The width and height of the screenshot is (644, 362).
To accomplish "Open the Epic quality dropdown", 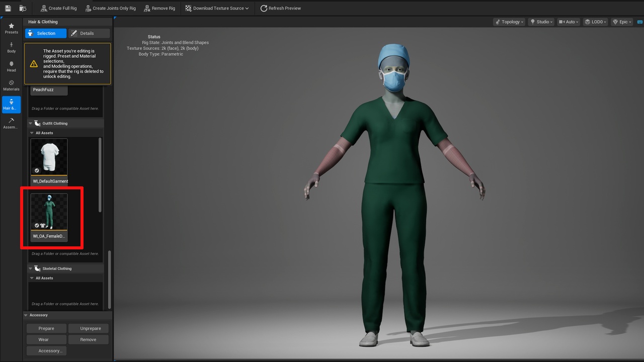I will 622,22.
